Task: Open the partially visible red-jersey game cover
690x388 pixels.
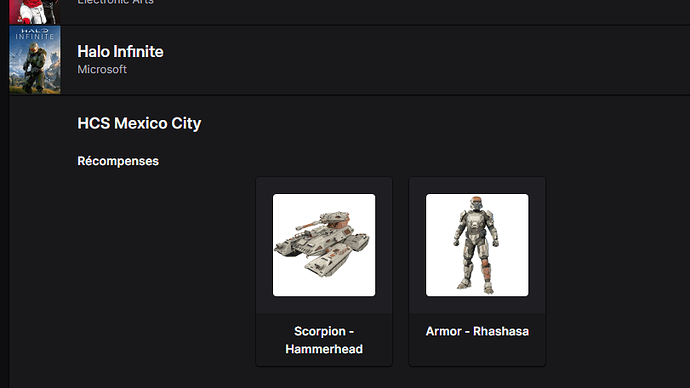Action: [x=35, y=11]
